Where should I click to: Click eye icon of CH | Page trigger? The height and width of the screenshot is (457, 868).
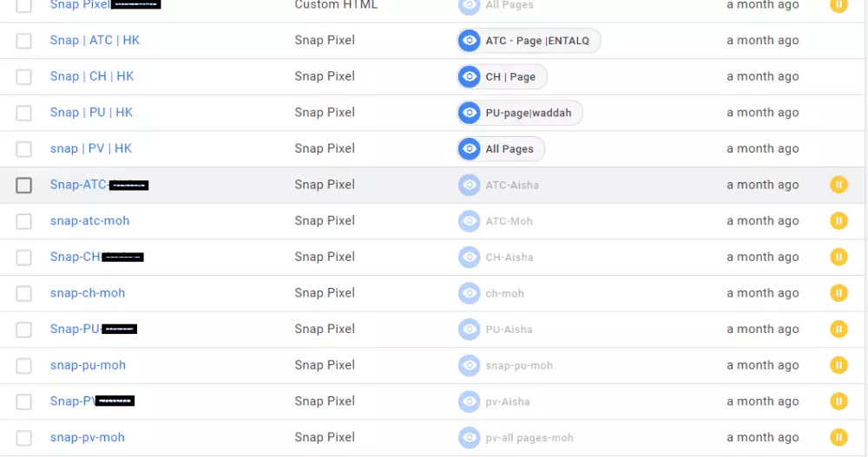pyautogui.click(x=469, y=76)
